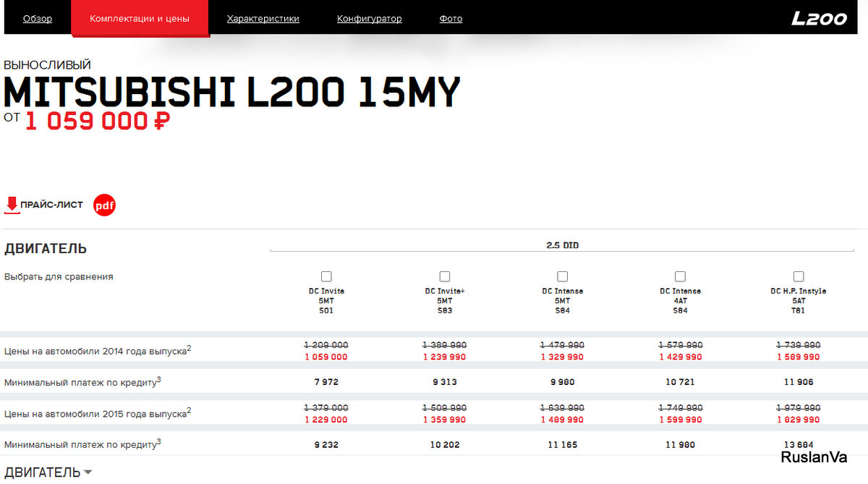Click the L200 logo in header
Image resolution: width=868 pixels, height=484 pixels.
[820, 19]
